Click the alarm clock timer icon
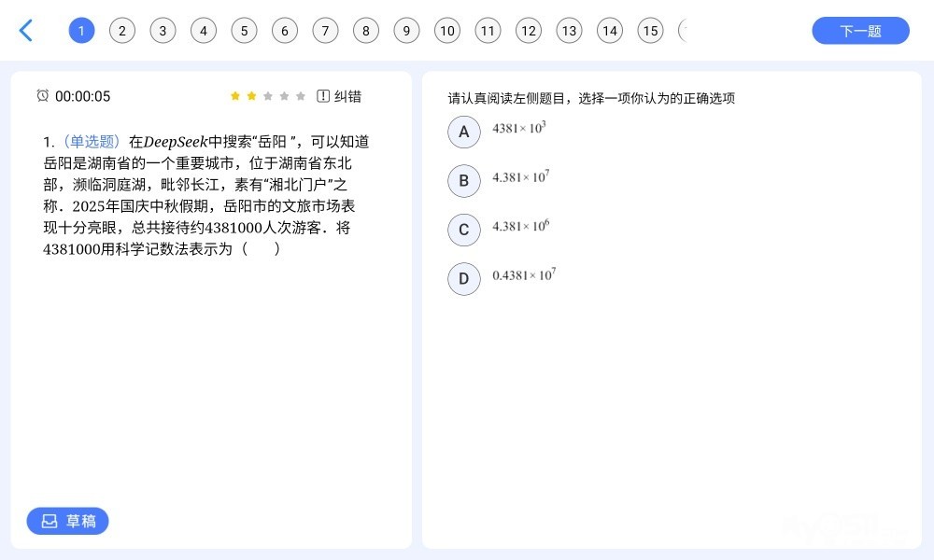Viewport: 934px width, 560px height. 43,96
